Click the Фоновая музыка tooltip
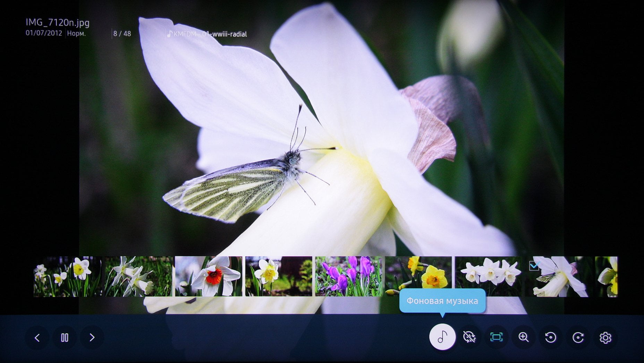This screenshot has height=363, width=644. click(442, 301)
